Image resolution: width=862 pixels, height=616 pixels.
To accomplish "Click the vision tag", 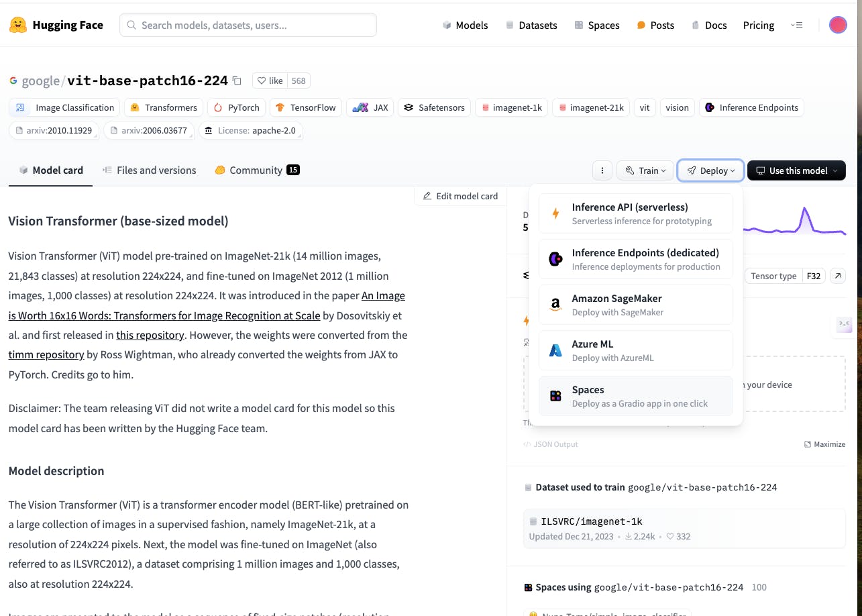I will pos(678,107).
